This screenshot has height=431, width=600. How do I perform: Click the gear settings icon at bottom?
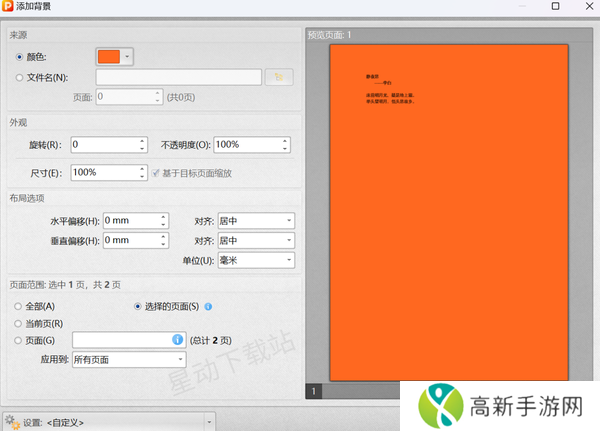(12, 422)
